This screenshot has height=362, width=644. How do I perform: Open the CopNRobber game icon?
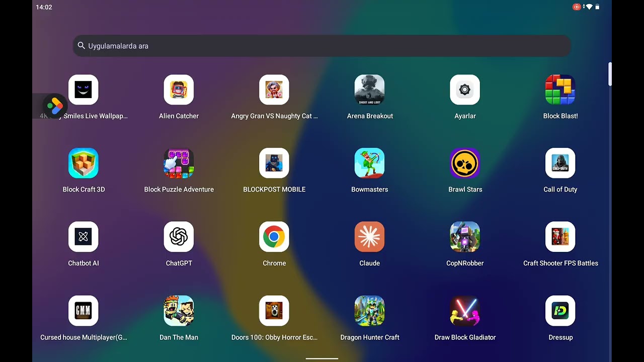click(465, 237)
